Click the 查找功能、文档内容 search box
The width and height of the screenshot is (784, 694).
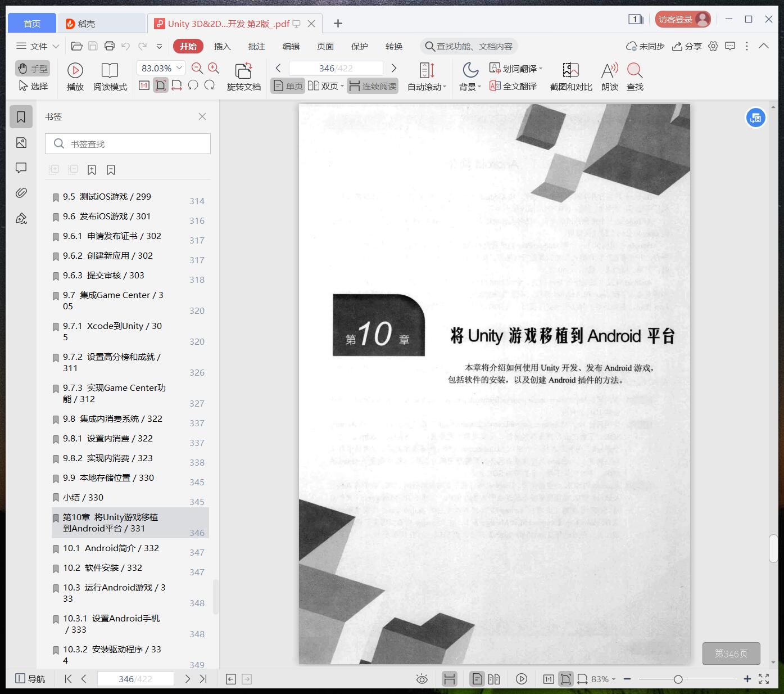point(469,46)
